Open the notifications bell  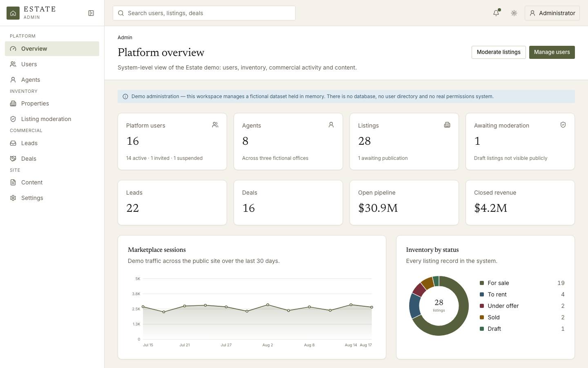point(496,13)
